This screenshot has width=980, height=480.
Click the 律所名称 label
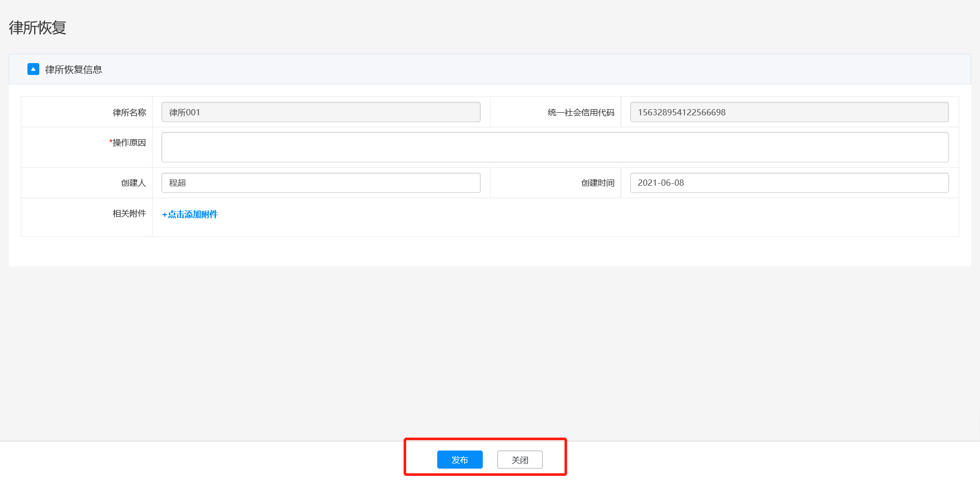click(x=129, y=113)
